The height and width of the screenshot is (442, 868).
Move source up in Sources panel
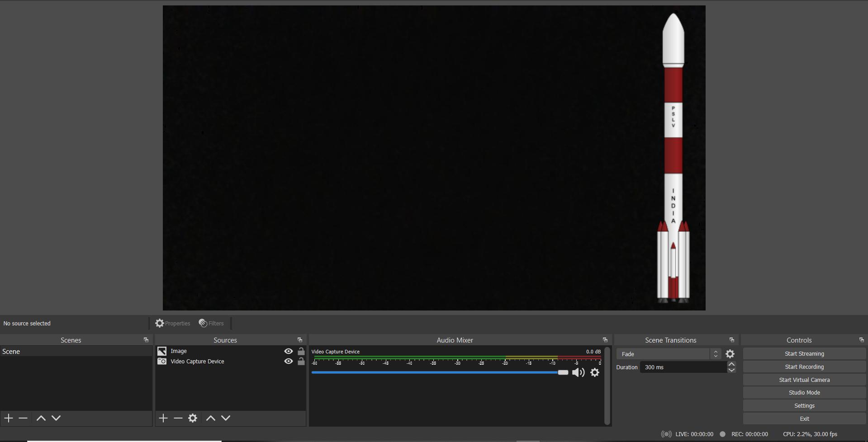click(211, 418)
